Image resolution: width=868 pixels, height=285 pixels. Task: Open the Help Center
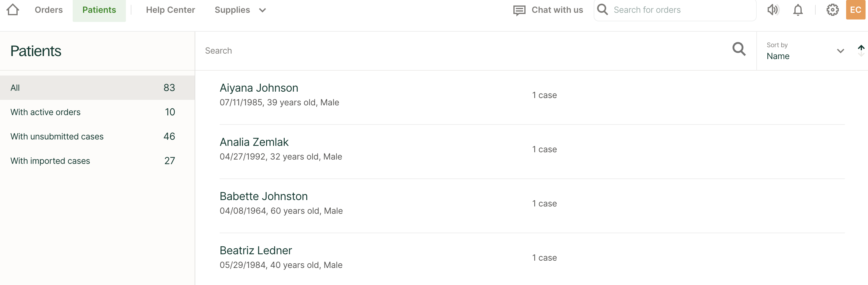click(x=171, y=10)
